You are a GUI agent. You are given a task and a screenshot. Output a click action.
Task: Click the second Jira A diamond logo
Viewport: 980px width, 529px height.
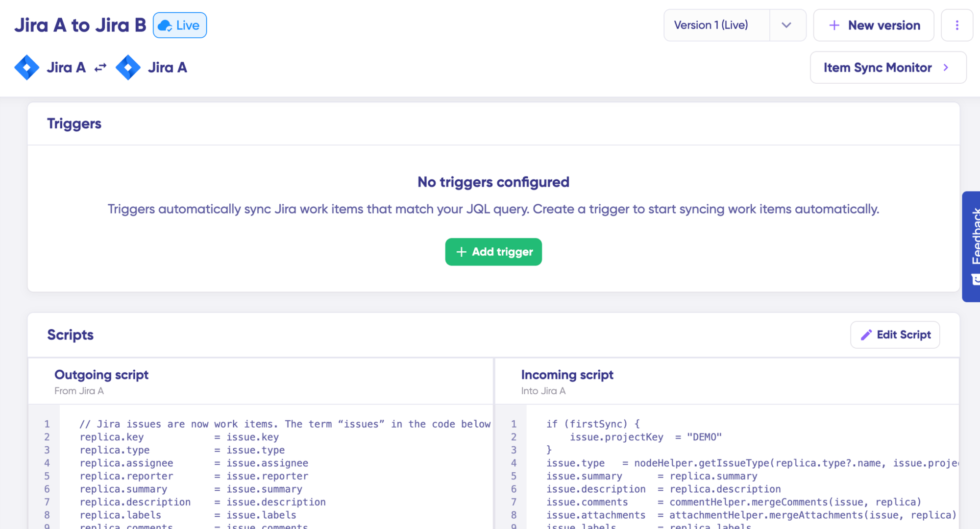[128, 68]
